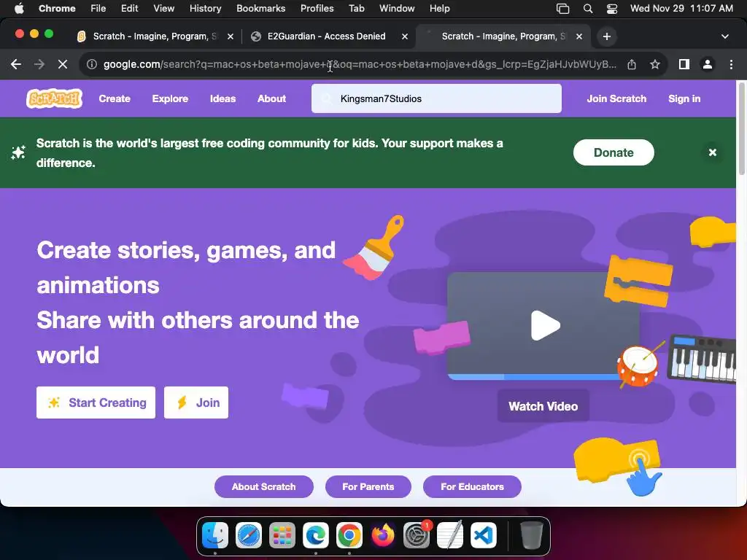
Task: Click the address bar URL
Action: [360, 64]
